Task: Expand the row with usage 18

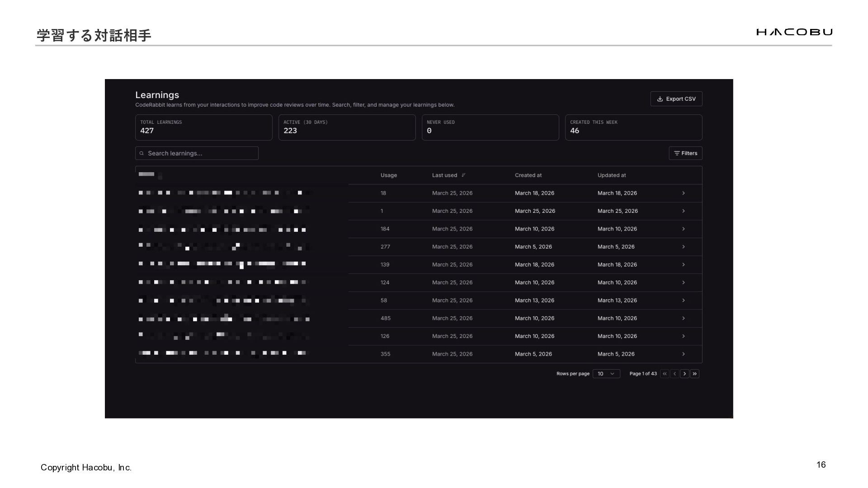Action: [683, 193]
